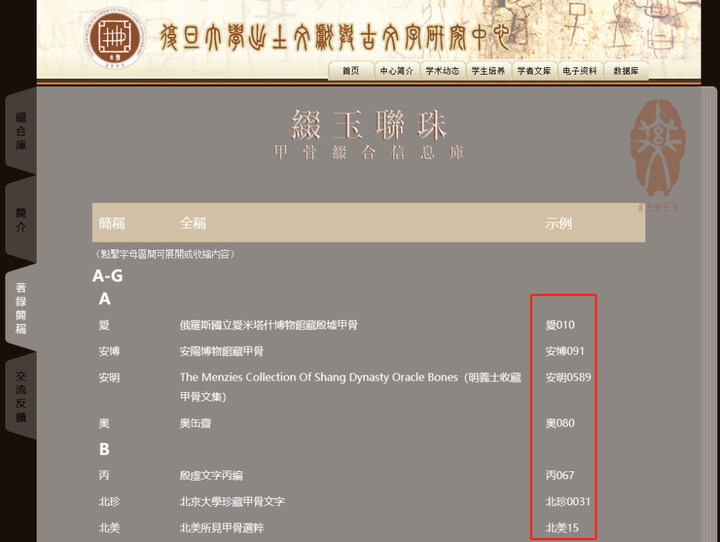Image resolution: width=720 pixels, height=542 pixels.
Task: Click The Menzies Collection Of Shang Dynasty title
Action: point(350,387)
